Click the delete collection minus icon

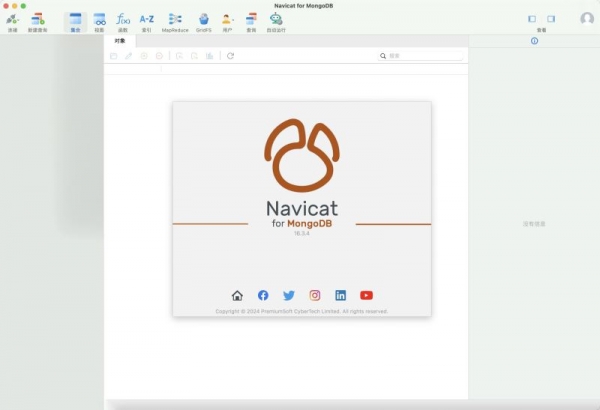point(159,56)
